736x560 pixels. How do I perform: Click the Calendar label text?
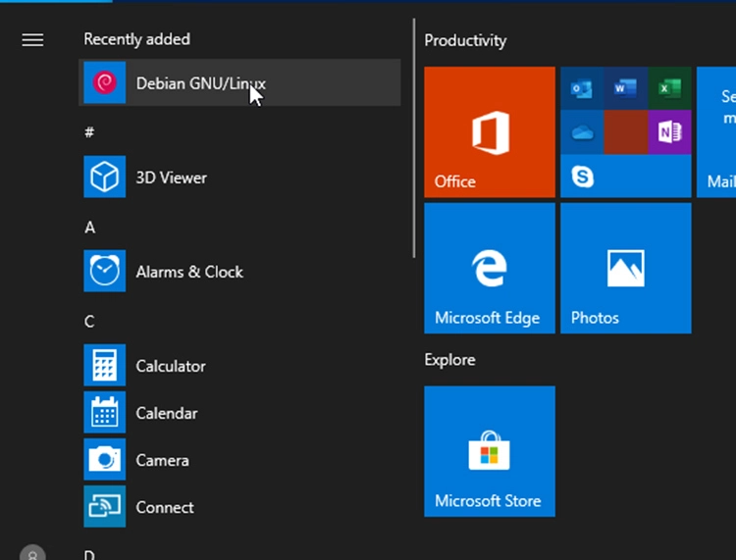(x=167, y=413)
